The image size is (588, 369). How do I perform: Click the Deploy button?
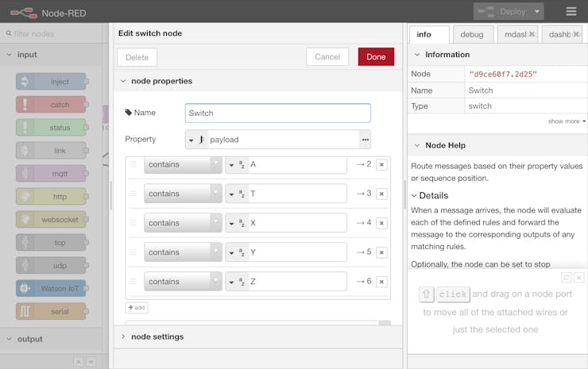click(502, 12)
